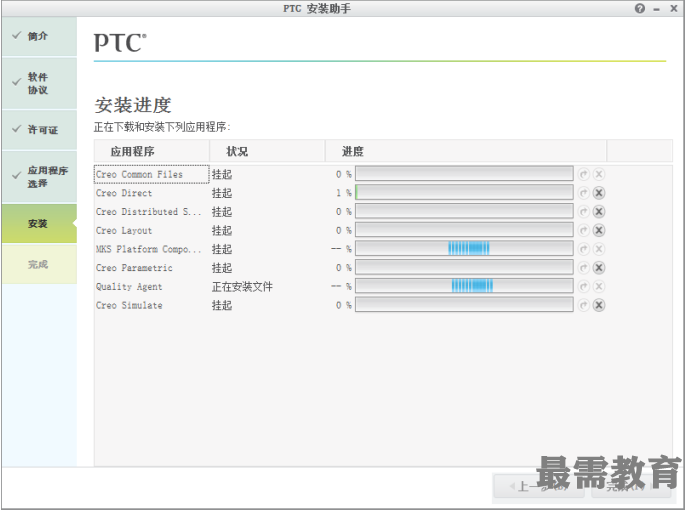688x512 pixels.
Task: Click retry icon for Creo Distributed S...
Action: tap(583, 212)
